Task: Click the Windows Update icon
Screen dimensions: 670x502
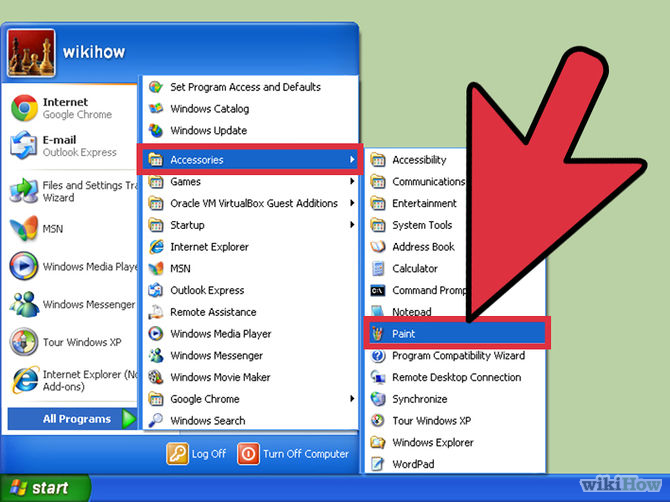Action: tap(156, 130)
